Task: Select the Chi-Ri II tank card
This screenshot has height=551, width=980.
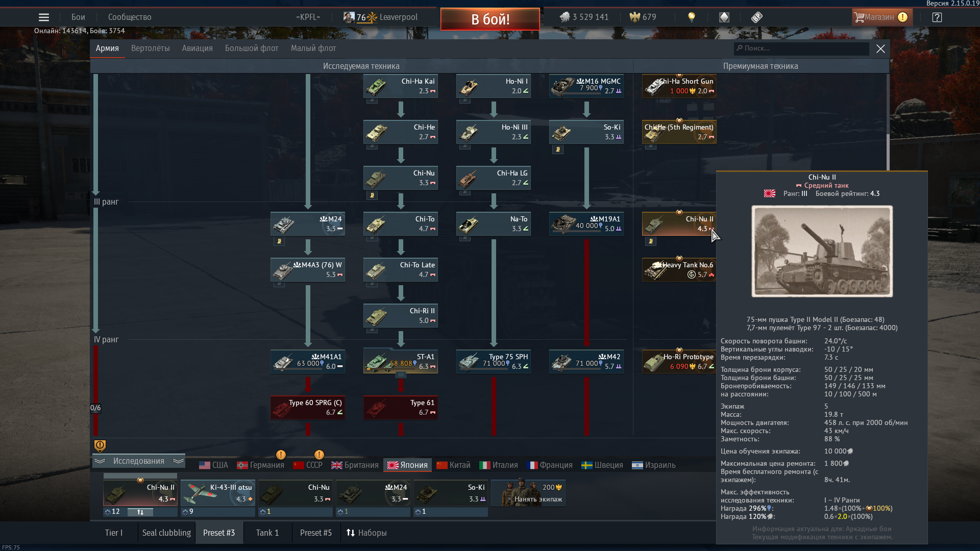Action: coord(401,316)
